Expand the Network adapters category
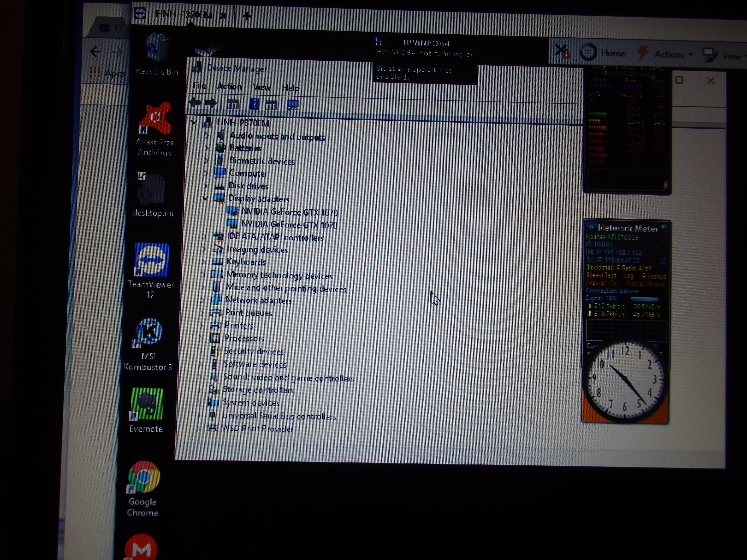This screenshot has width=747, height=560. 202,300
